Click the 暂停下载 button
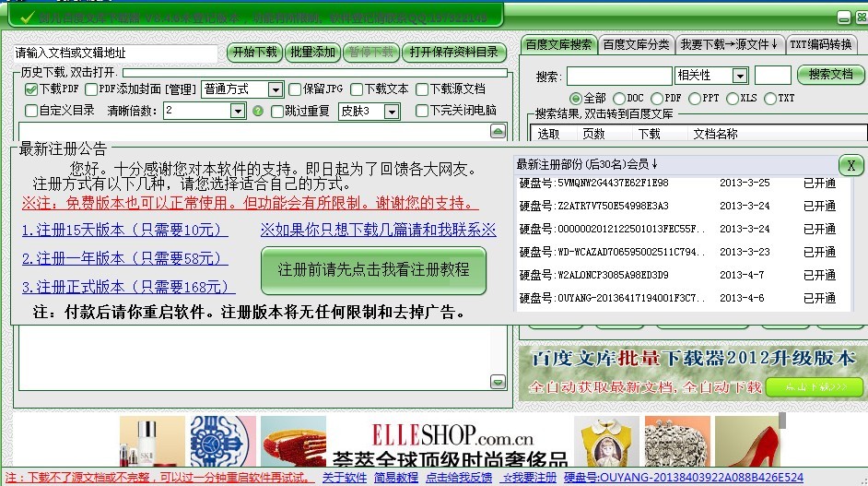This screenshot has height=486, width=868. (x=371, y=53)
